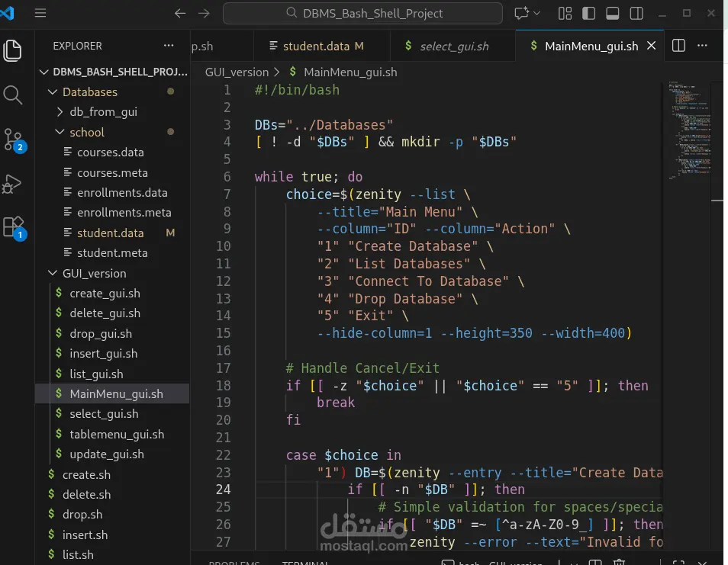Open the Copilot dropdown chevron
This screenshot has height=565, width=728.
click(x=536, y=13)
